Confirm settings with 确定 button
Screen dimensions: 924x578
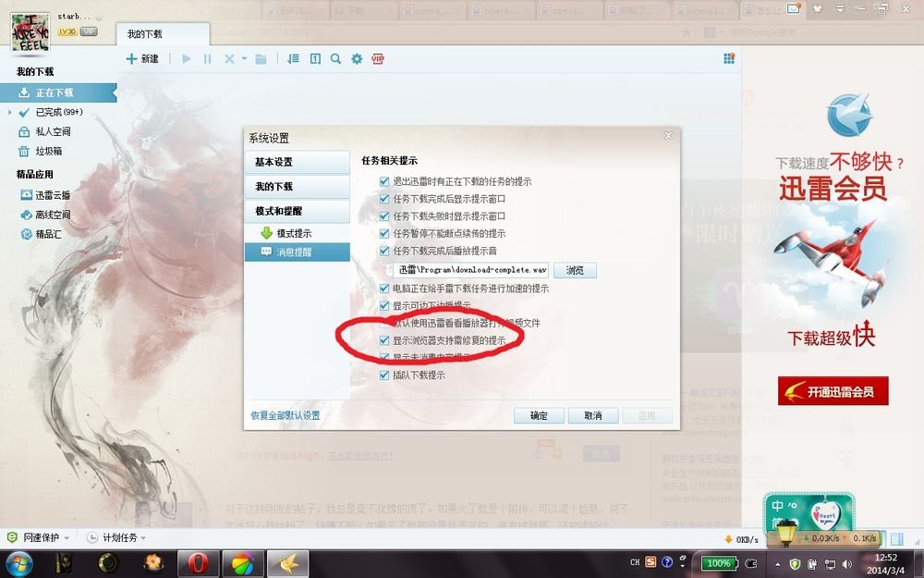click(539, 416)
